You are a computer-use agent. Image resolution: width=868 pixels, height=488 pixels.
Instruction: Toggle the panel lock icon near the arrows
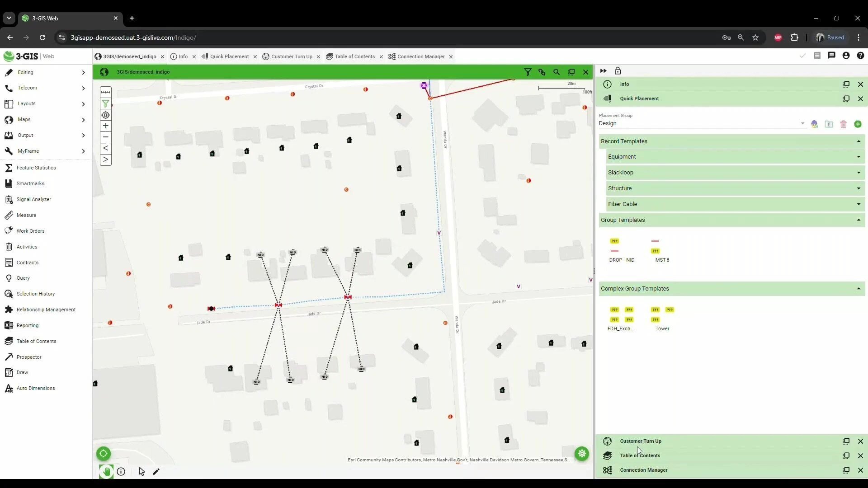(x=618, y=71)
